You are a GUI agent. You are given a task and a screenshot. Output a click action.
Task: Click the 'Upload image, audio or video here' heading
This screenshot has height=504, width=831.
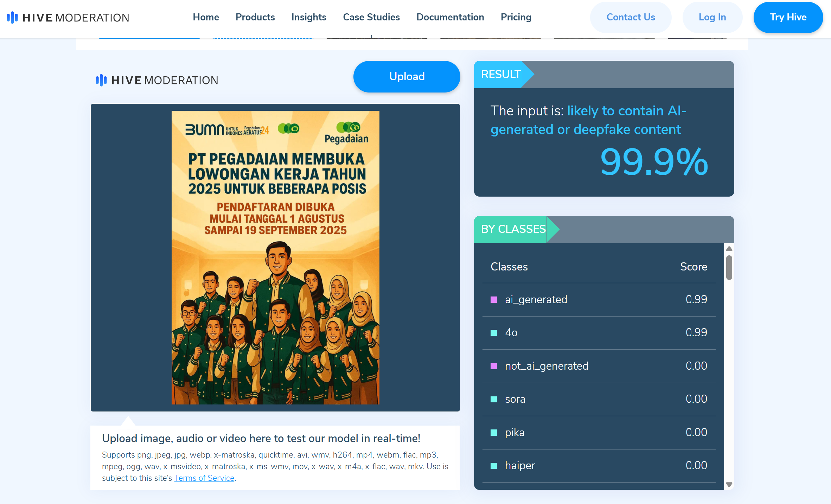click(261, 438)
